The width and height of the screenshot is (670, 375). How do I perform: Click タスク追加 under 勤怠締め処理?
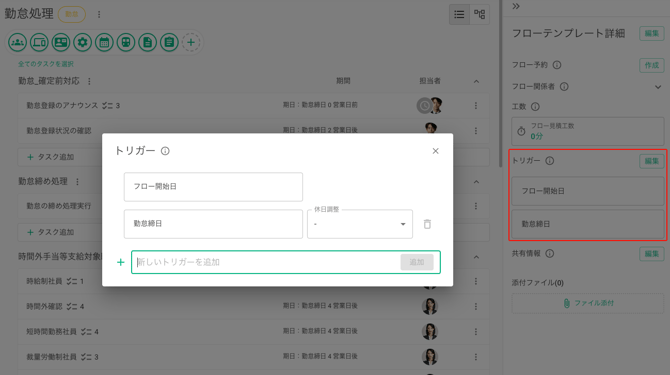[50, 232]
